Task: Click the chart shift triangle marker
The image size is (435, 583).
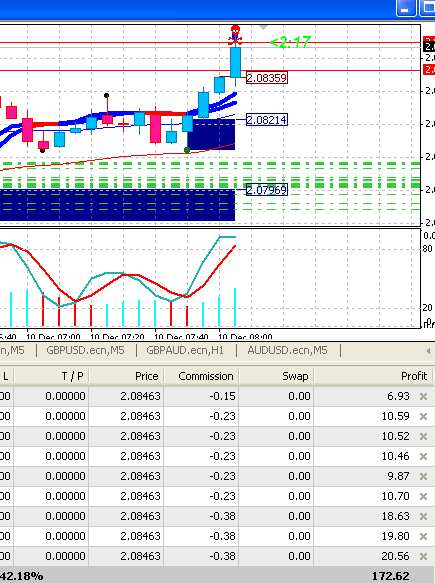Action: click(263, 28)
